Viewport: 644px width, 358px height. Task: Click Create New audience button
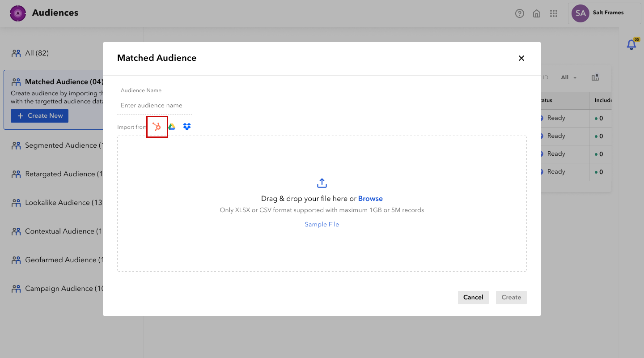click(x=40, y=116)
